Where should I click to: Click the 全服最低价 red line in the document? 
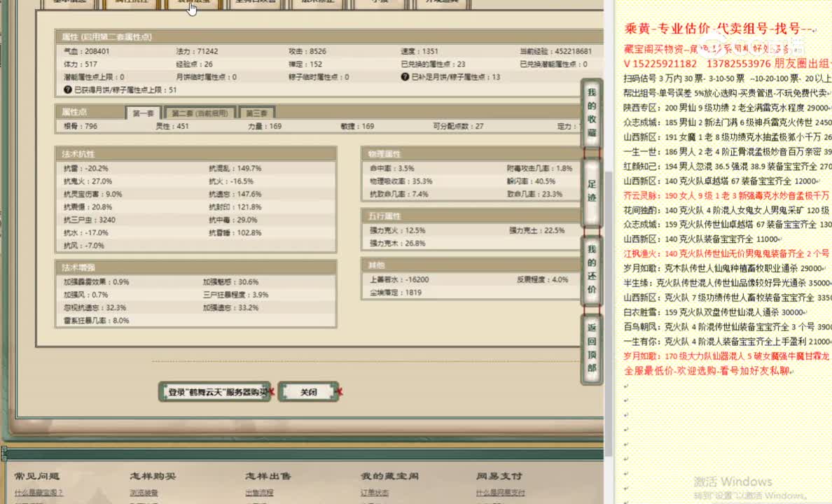(x=707, y=370)
